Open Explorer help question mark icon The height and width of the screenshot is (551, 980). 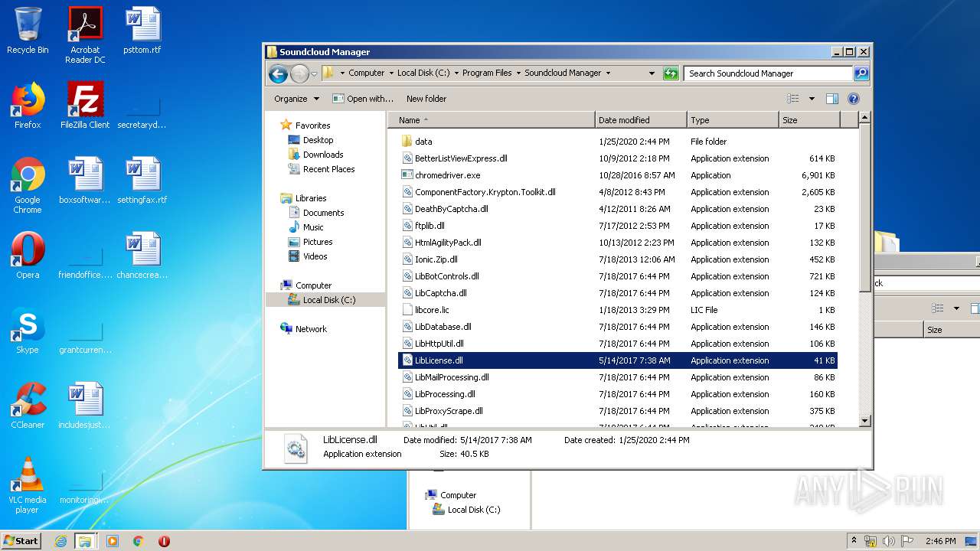[854, 99]
